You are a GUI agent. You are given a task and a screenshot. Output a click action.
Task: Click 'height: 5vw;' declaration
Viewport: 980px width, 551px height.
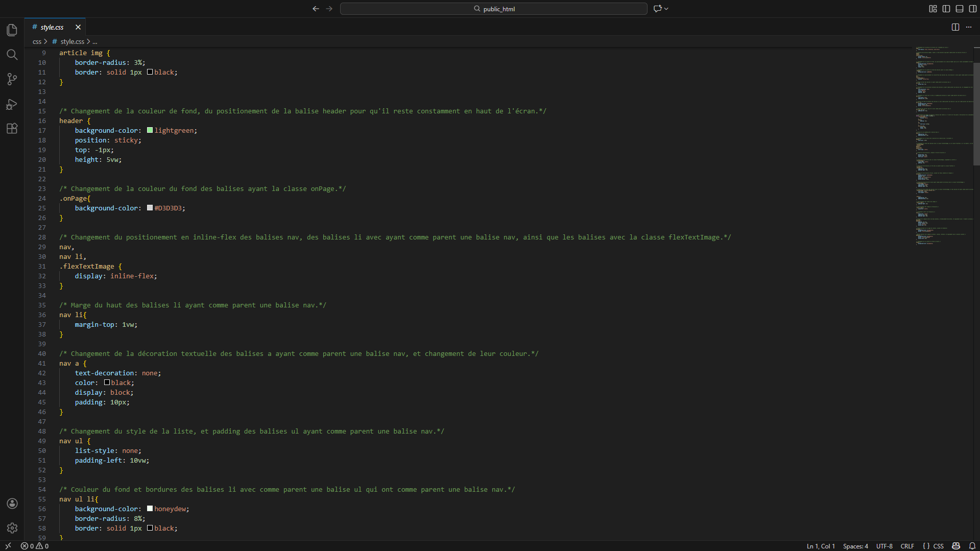click(x=99, y=159)
